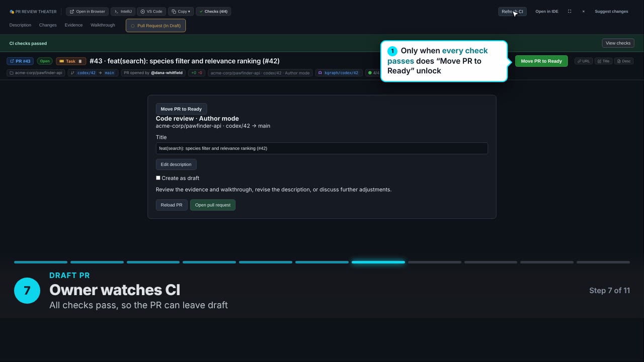Screen dimensions: 644x362
Task: Click the 'Step 7 of 11' indicator
Action: (x=609, y=291)
